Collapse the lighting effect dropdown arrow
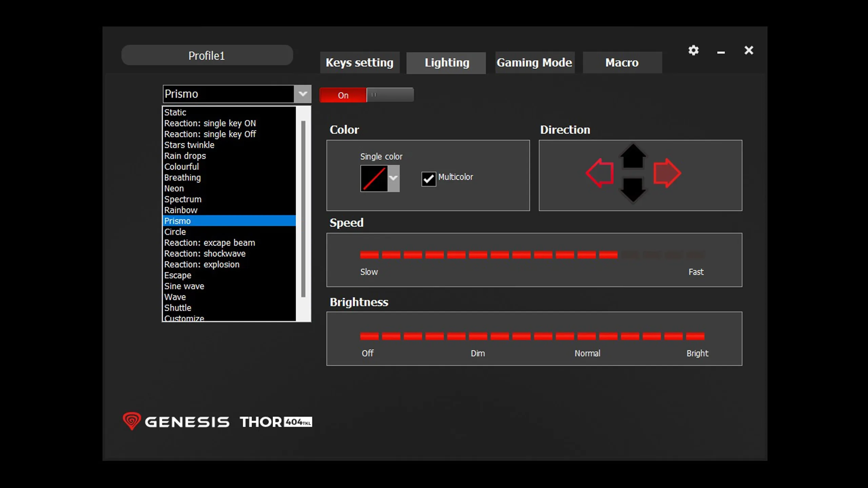 pyautogui.click(x=303, y=94)
